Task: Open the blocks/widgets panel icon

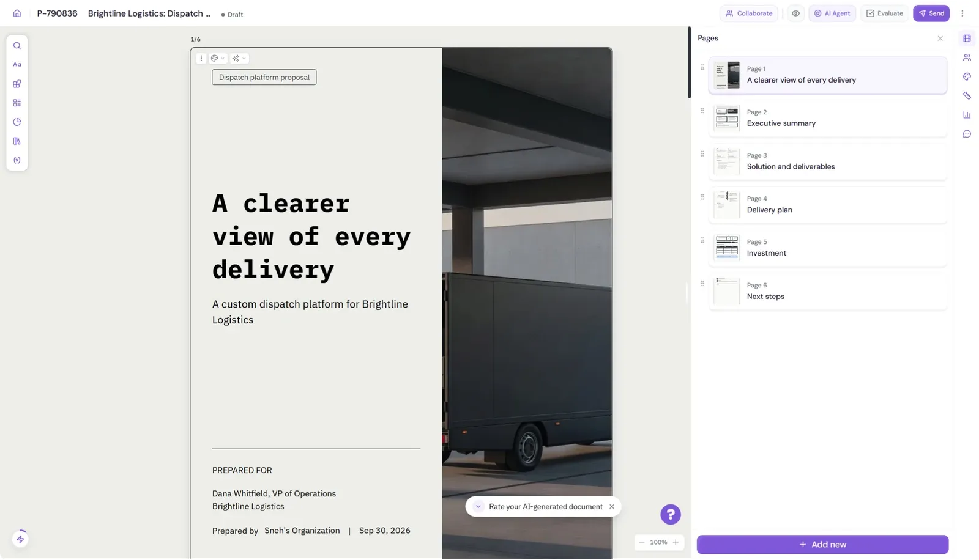Action: [17, 84]
